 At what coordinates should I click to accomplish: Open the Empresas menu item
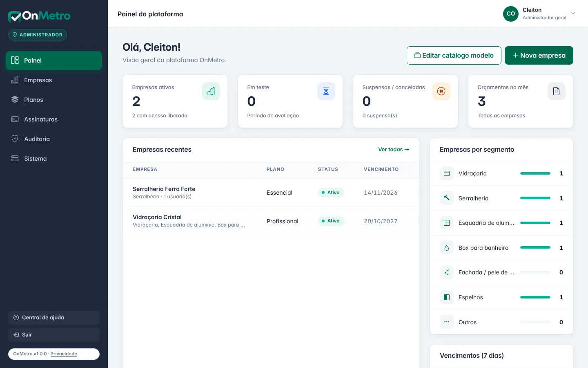[54, 80]
